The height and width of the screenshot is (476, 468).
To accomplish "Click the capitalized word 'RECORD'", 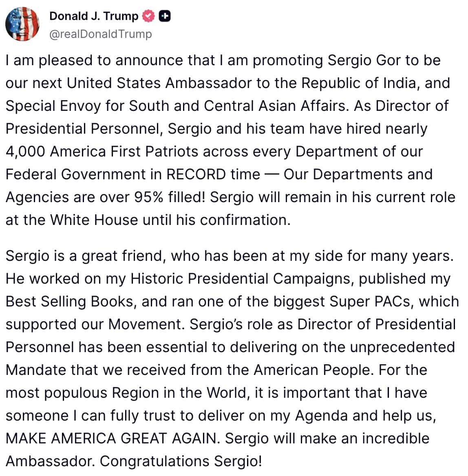I will 196,174.
